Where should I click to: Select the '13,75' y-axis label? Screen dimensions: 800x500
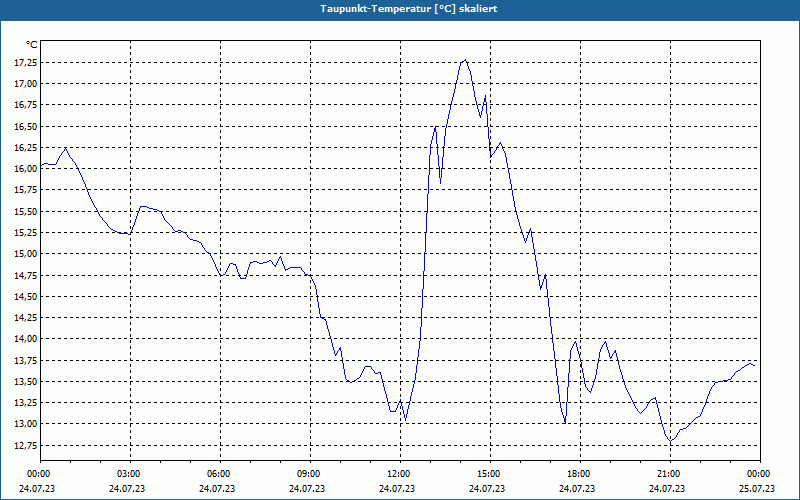click(x=28, y=360)
